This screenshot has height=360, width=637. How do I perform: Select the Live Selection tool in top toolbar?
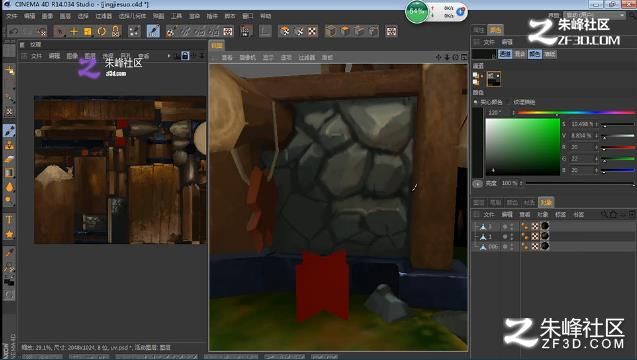point(60,31)
